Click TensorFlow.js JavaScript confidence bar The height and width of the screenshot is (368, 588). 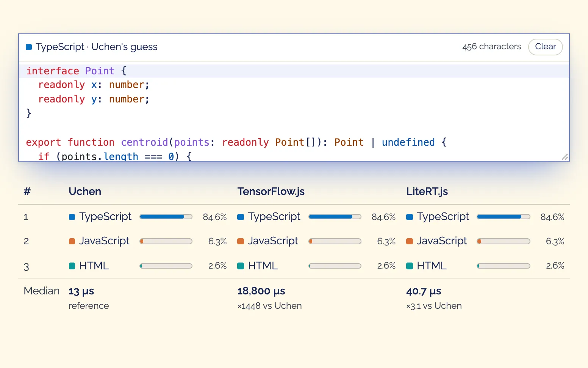coord(335,241)
